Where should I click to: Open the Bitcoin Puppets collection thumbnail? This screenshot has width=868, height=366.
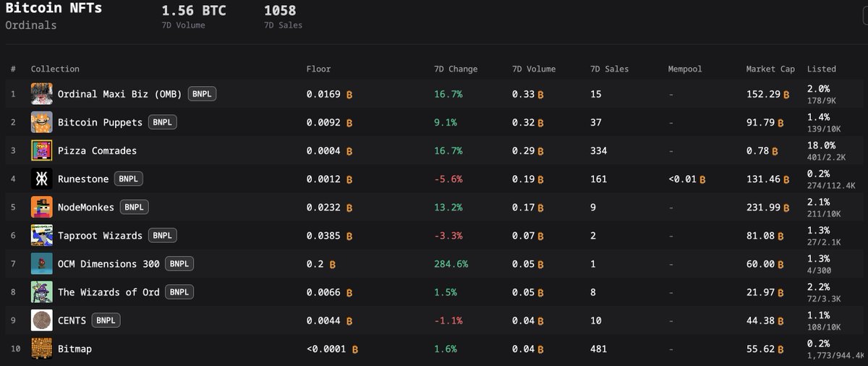click(41, 122)
